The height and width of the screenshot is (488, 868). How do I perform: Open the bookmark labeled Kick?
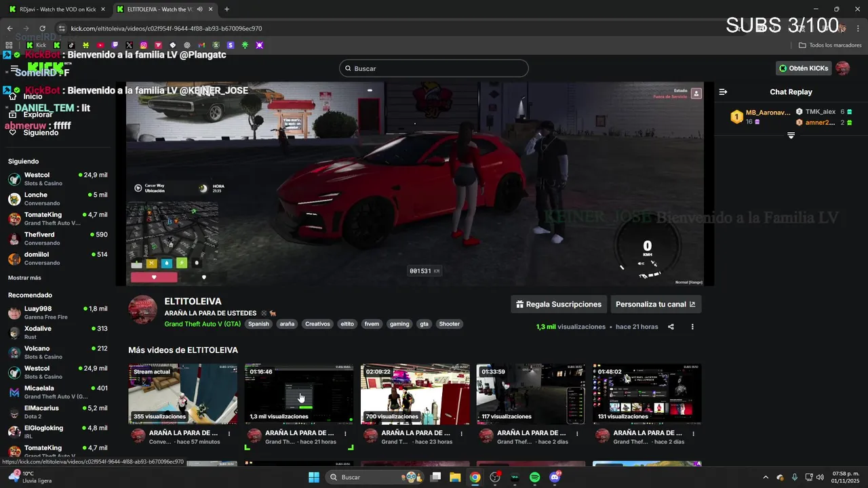[37, 45]
